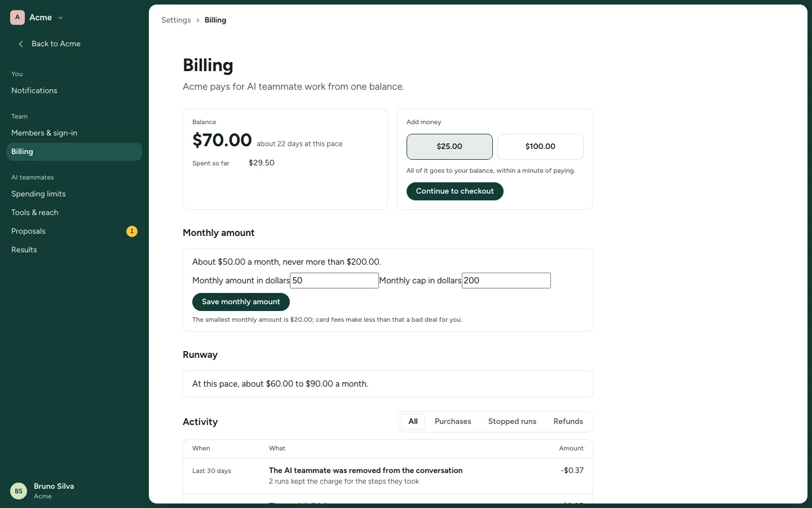Click the 'When' column header
Viewport: 812px width, 508px height.
[201, 449]
